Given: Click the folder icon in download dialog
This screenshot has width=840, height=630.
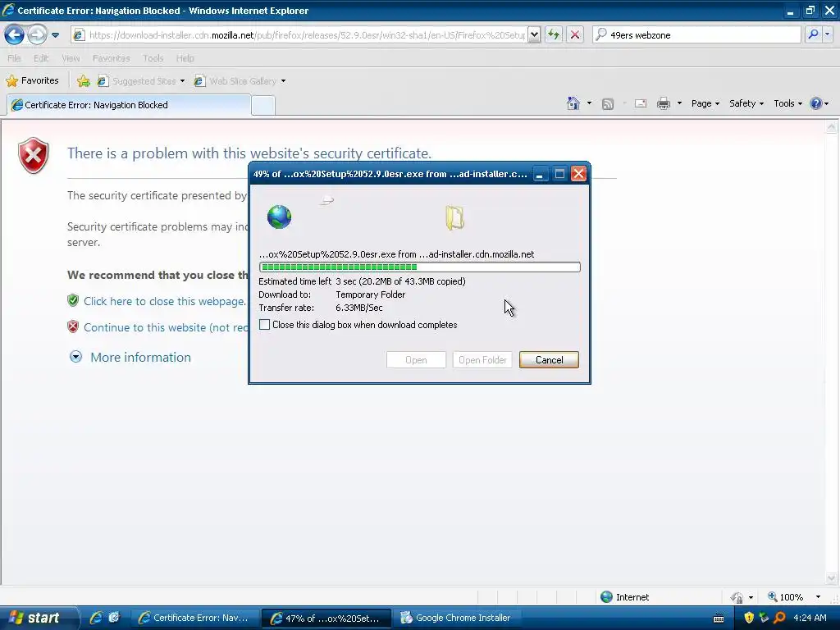Looking at the screenshot, I should tap(454, 218).
